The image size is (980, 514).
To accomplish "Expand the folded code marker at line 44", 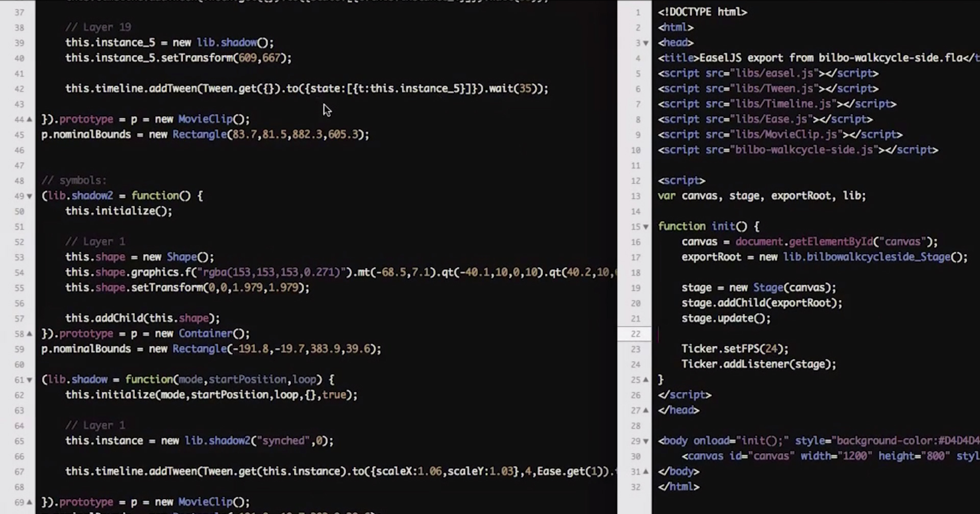I will (x=29, y=119).
